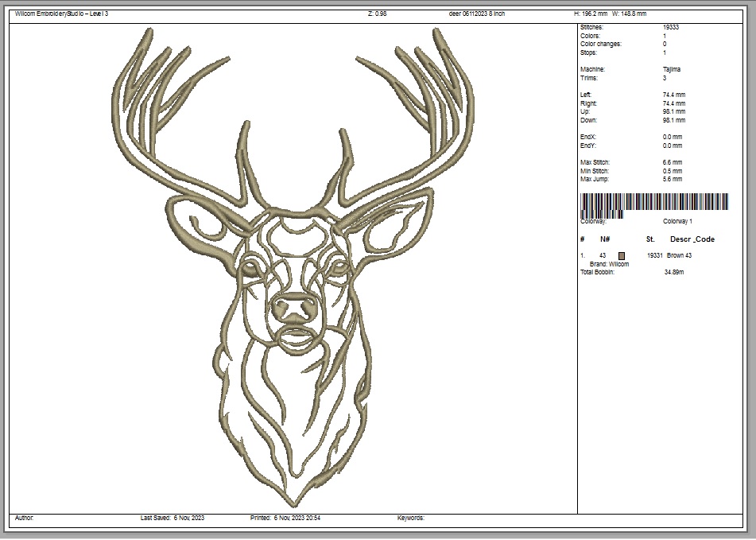The image size is (756, 540).
Task: Click the design name 'deer 06112023 8 inch'
Action: 476,14
